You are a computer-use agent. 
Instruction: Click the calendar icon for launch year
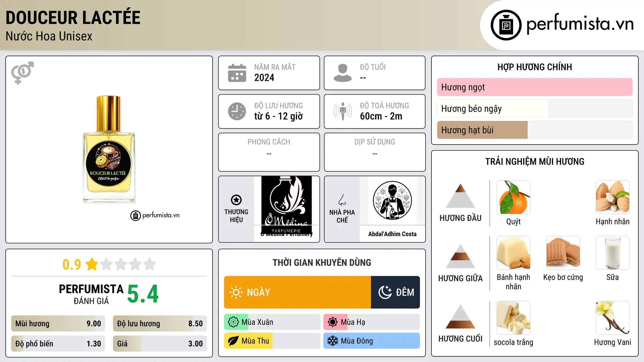(237, 73)
